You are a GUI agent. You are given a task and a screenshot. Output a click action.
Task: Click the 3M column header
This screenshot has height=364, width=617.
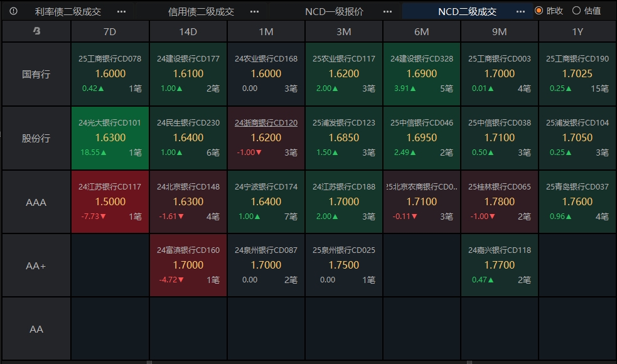click(x=344, y=31)
